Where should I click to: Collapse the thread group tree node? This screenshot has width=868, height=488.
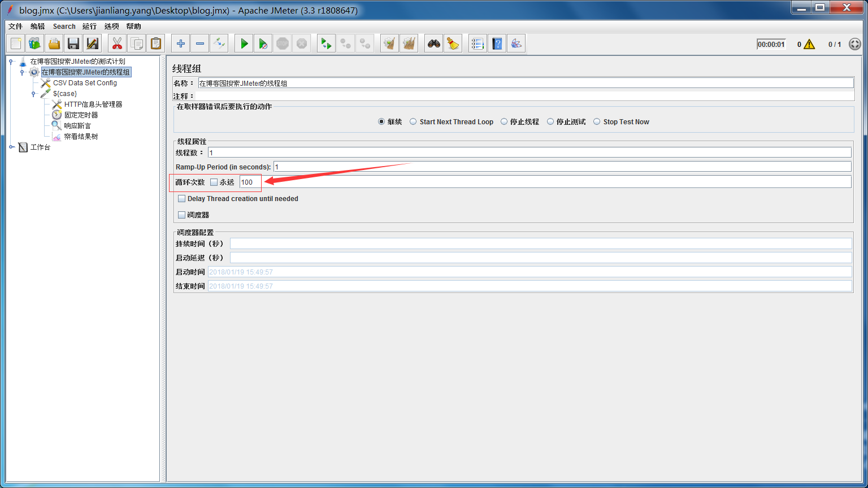coord(23,72)
